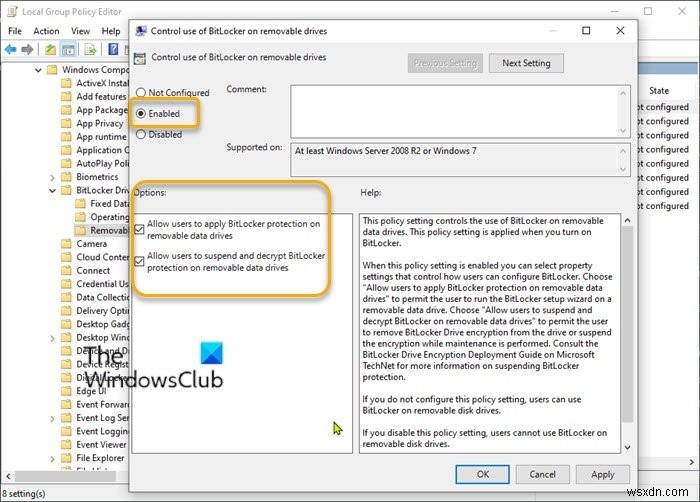Click the Up one level folder toolbar icon
This screenshot has height=502, width=700.
50,50
